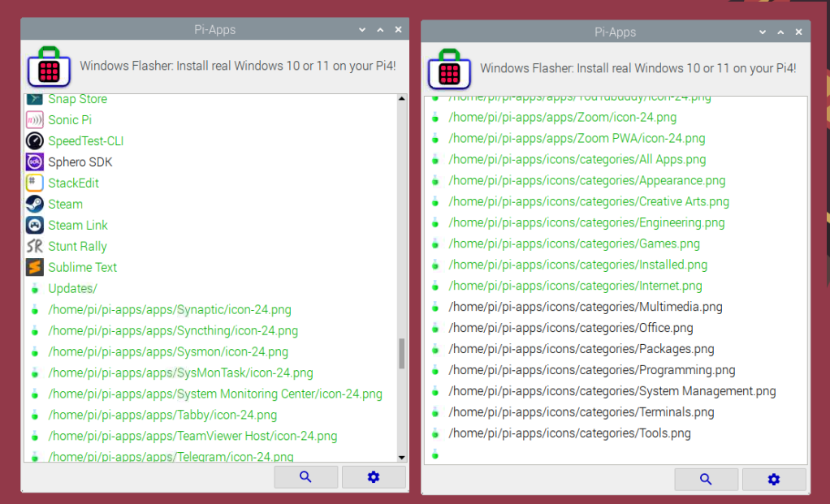Click the Pi-Apps logo in the left window header
Screen dimensions: 830x504
49,66
